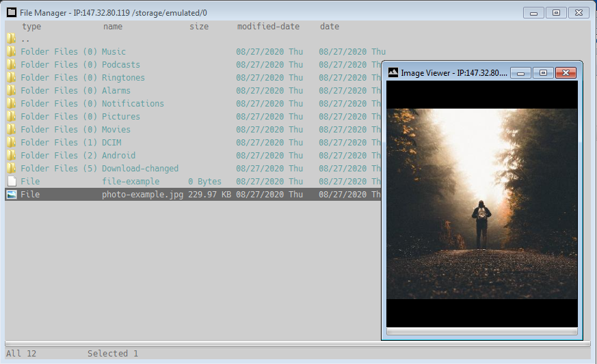Select the DCIM folder name
Image resolution: width=597 pixels, height=364 pixels.
click(111, 142)
